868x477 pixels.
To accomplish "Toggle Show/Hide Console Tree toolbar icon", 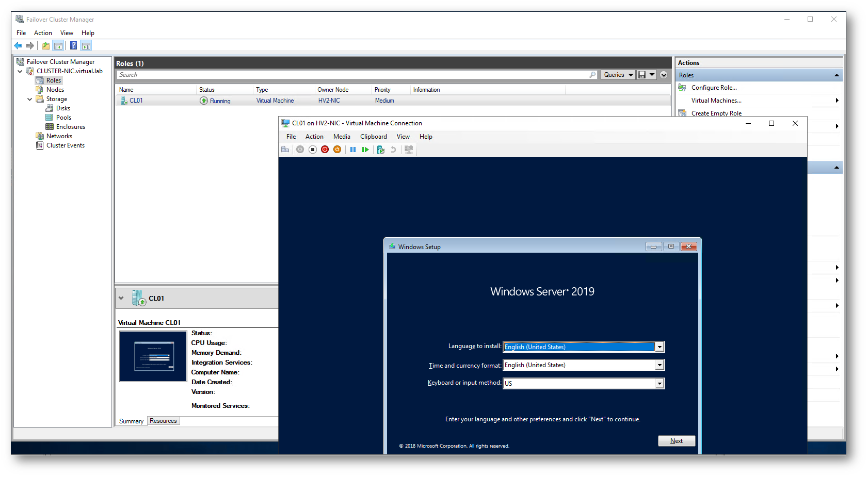I will pos(58,46).
